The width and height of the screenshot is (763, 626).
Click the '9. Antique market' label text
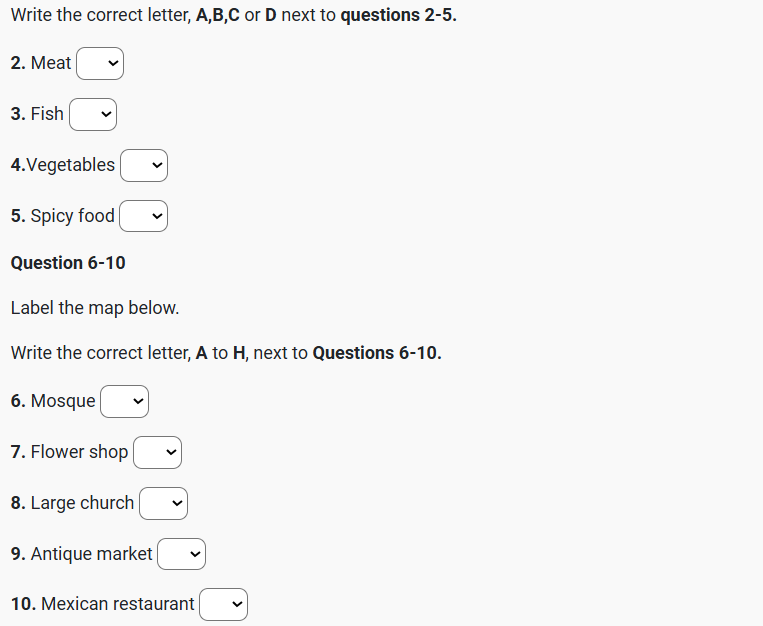tap(82, 554)
